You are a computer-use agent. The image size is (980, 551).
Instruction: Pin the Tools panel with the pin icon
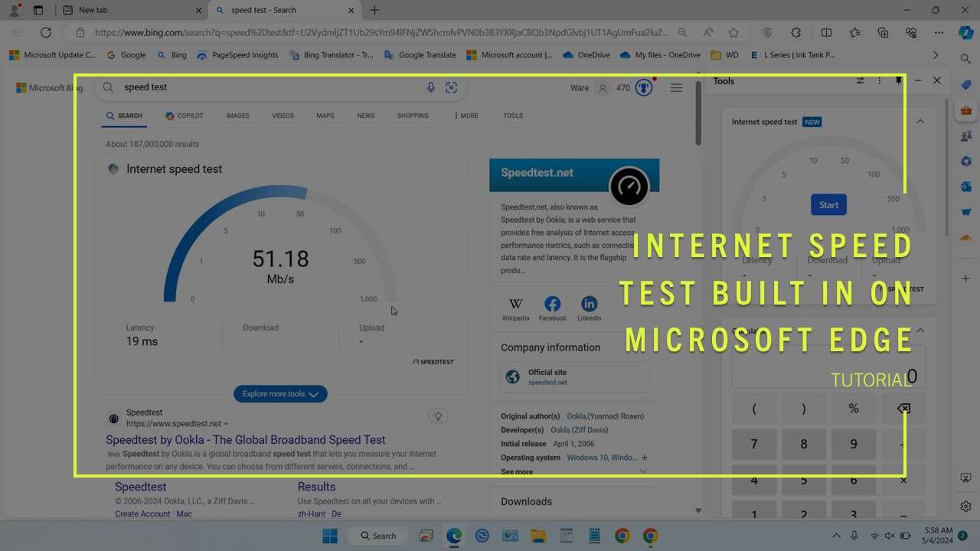tap(899, 80)
